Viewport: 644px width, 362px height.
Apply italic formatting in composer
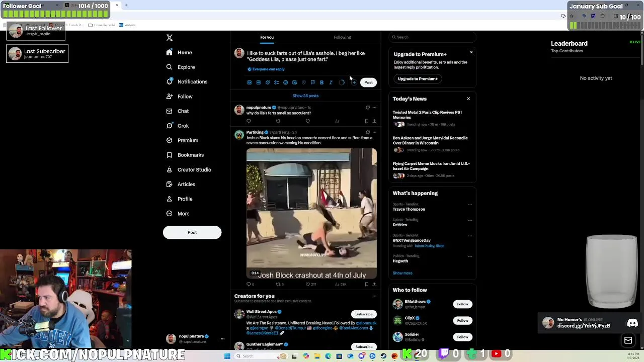tap(331, 82)
